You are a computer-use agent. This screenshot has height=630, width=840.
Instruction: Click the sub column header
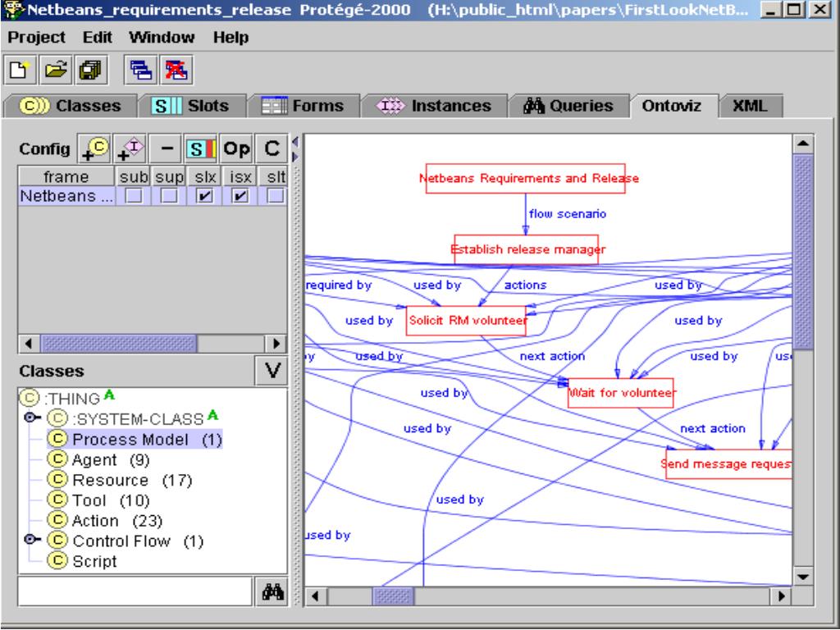134,177
